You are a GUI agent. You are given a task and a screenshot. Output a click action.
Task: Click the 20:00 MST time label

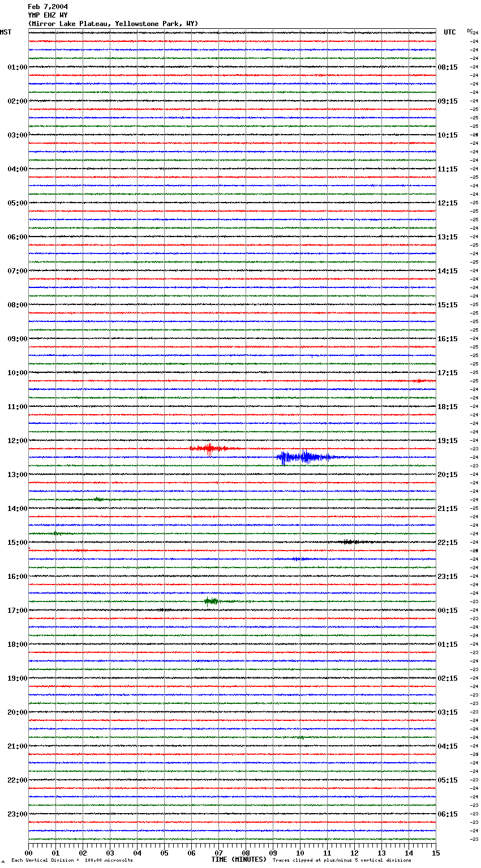(18, 712)
